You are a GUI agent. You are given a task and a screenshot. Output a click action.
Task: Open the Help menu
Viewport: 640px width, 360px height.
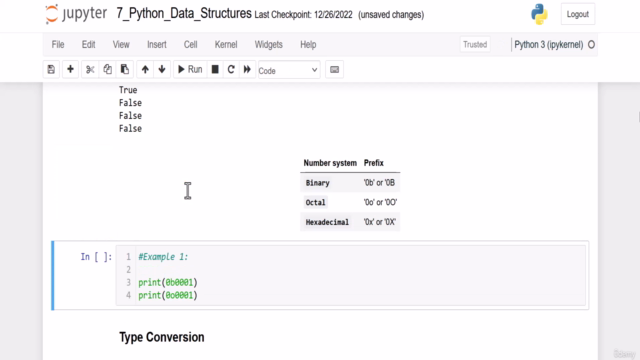coord(308,44)
